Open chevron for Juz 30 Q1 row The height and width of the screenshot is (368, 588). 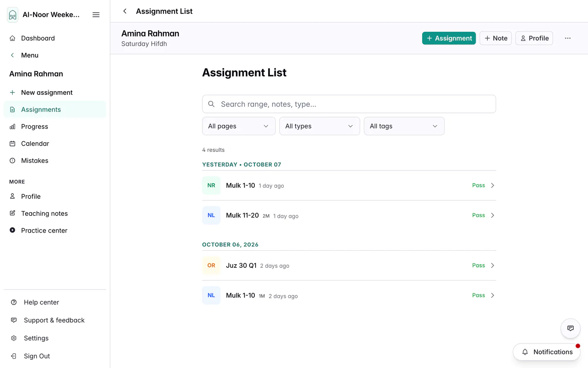[x=492, y=265]
